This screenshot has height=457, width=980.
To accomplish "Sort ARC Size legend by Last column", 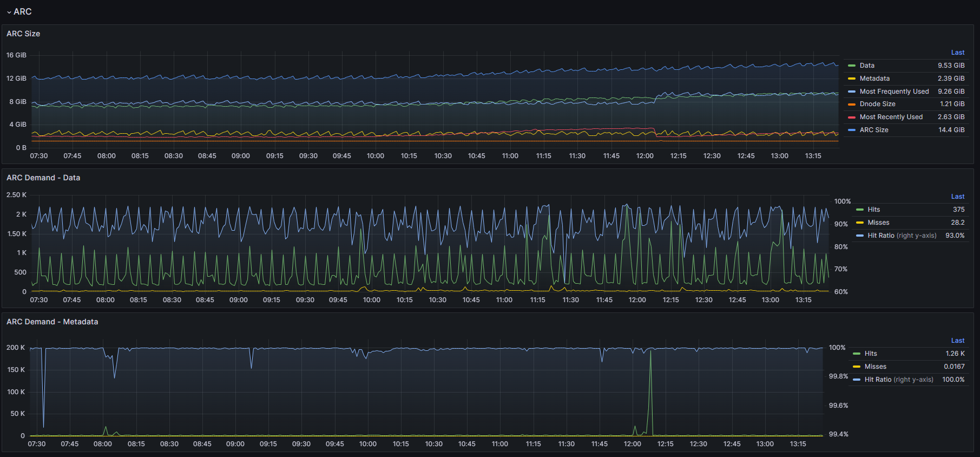I will point(958,53).
